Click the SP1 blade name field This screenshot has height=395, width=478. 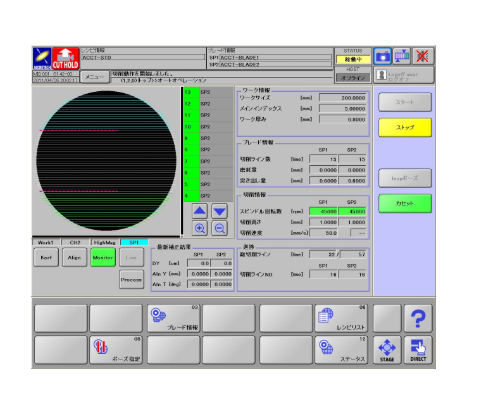(x=275, y=58)
